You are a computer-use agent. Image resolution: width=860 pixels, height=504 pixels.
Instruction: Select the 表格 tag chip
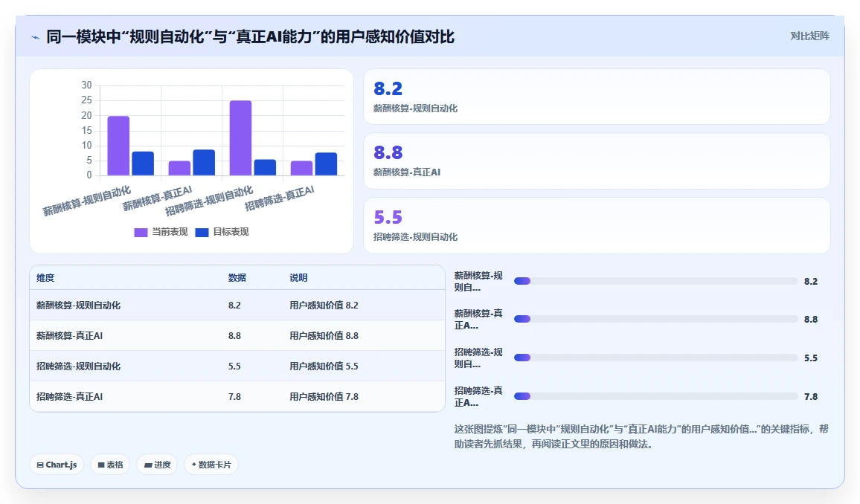pyautogui.click(x=110, y=465)
